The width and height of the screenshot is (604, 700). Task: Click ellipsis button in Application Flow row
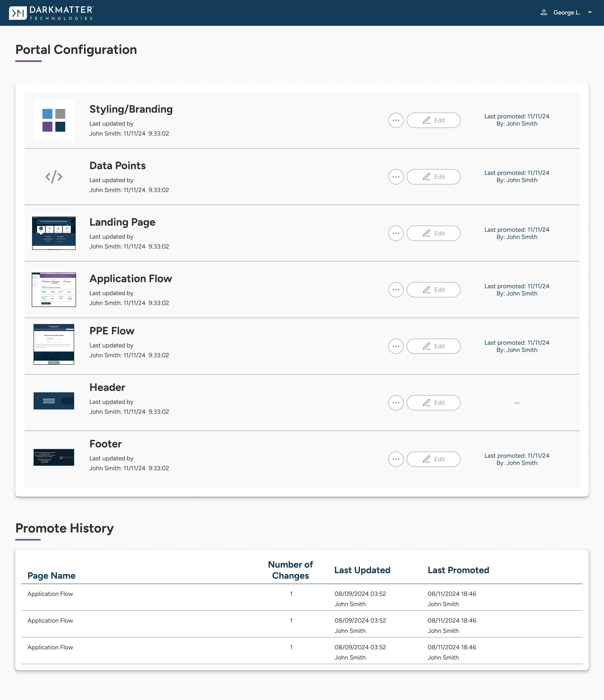[x=396, y=290]
